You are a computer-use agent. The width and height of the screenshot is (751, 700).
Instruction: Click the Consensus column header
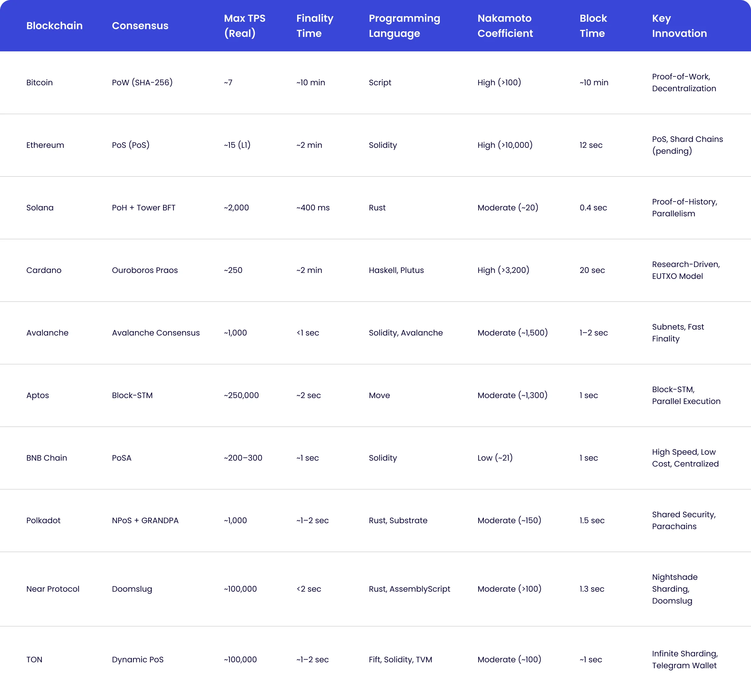click(140, 26)
